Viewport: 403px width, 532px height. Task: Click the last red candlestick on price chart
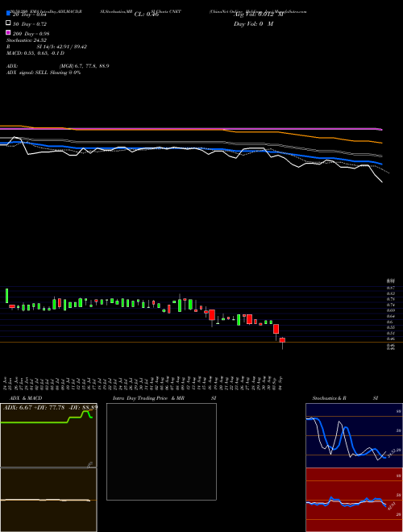282,339
